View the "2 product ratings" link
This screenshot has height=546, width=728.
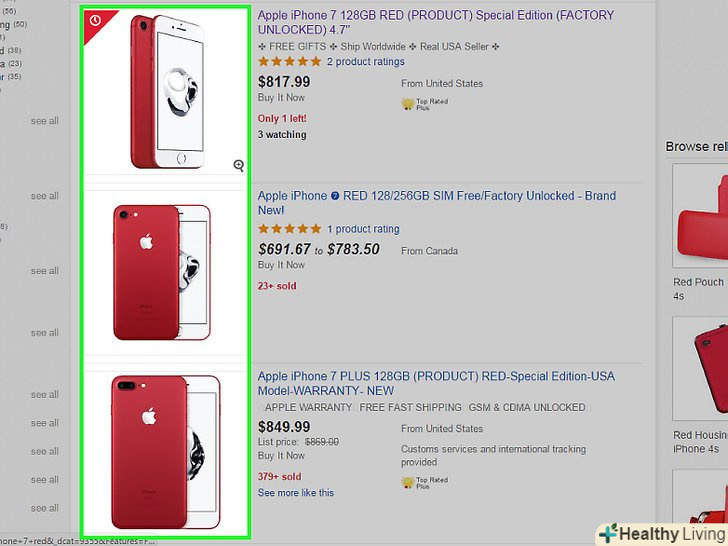(x=366, y=62)
